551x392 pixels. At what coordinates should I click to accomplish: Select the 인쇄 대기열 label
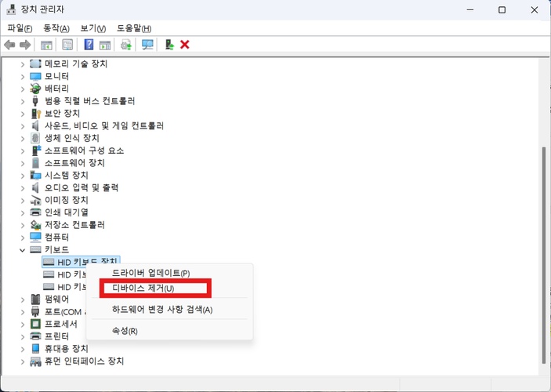point(67,212)
